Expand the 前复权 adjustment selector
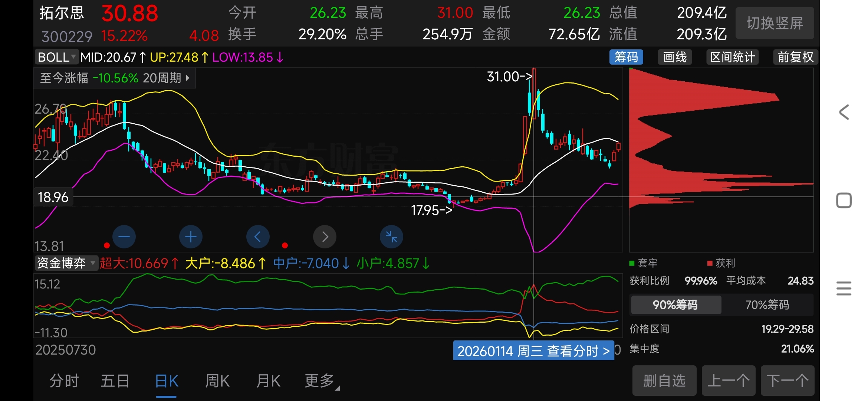This screenshot has width=868, height=401. coord(795,57)
